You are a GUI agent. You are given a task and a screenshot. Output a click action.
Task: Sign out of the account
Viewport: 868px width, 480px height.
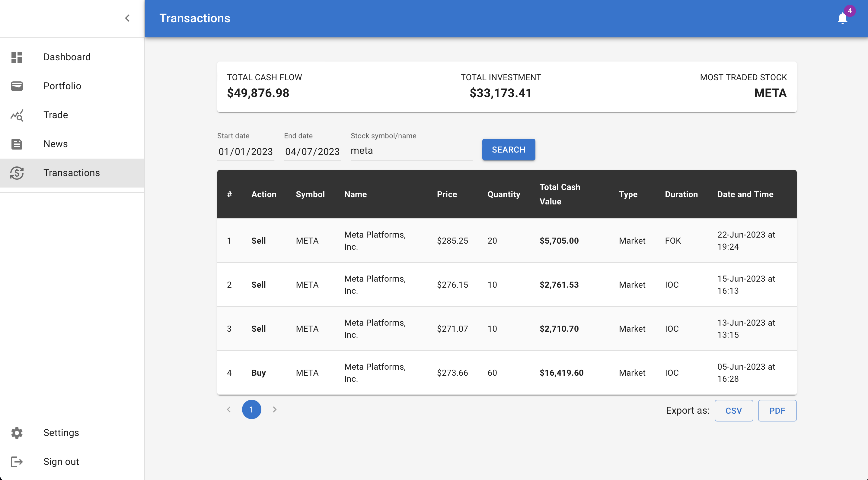pos(72,462)
